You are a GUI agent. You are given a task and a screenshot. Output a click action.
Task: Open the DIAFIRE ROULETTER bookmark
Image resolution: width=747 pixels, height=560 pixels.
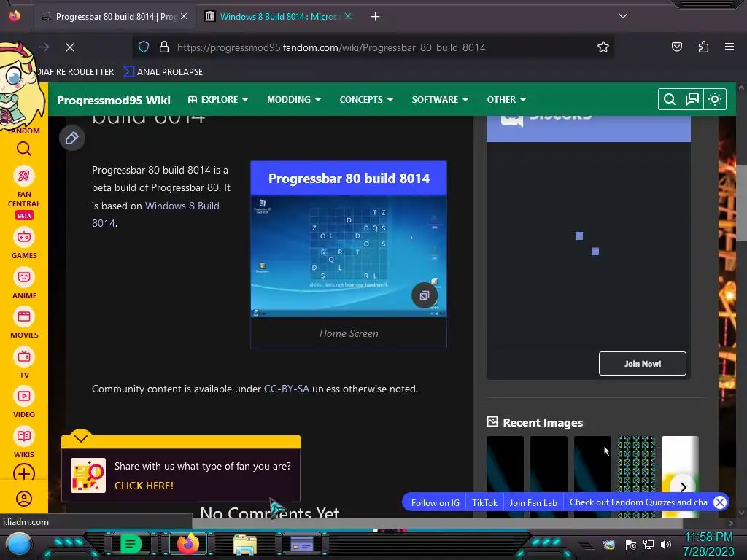click(75, 72)
